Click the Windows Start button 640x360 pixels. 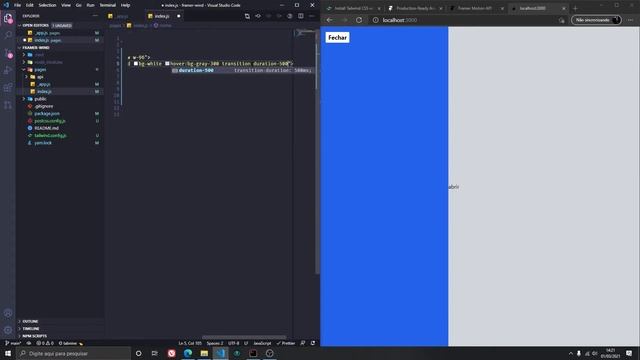[x=8, y=353]
